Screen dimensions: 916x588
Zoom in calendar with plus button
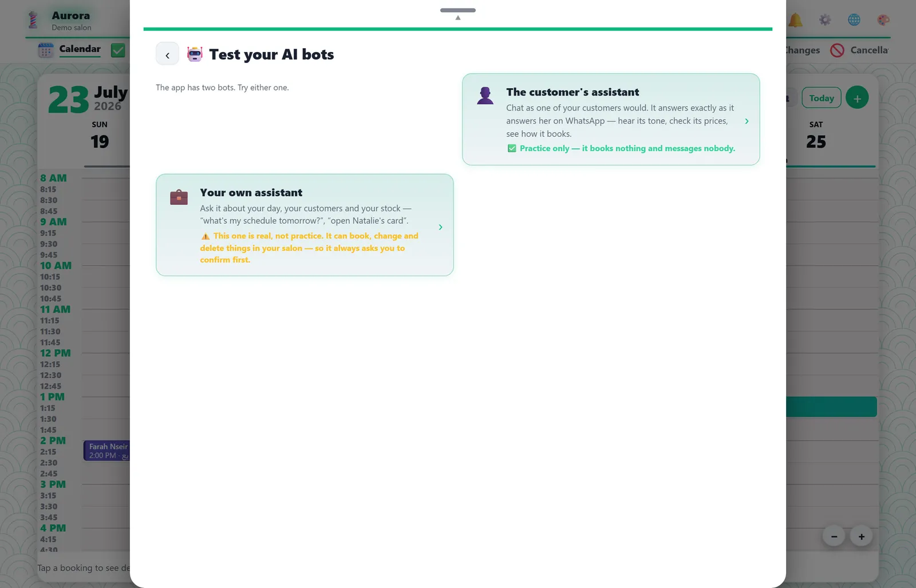click(862, 536)
